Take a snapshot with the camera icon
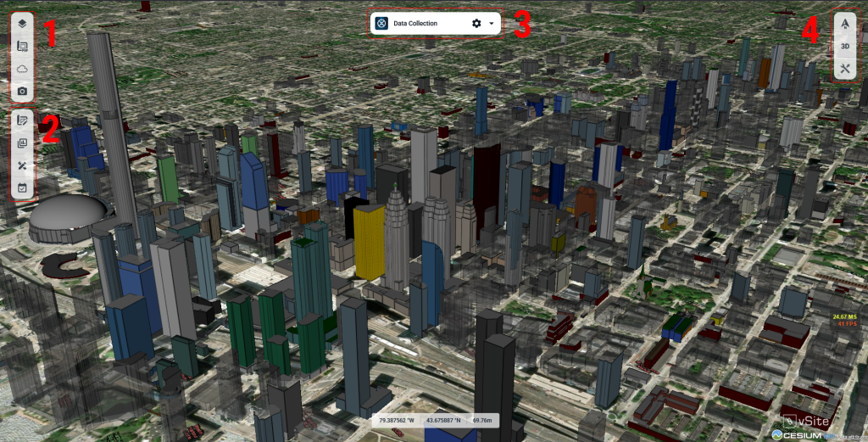The image size is (868, 442). click(22, 91)
